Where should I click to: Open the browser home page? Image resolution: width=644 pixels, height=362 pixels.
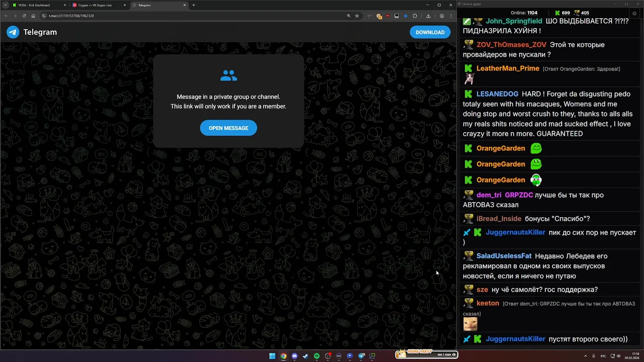[33, 16]
